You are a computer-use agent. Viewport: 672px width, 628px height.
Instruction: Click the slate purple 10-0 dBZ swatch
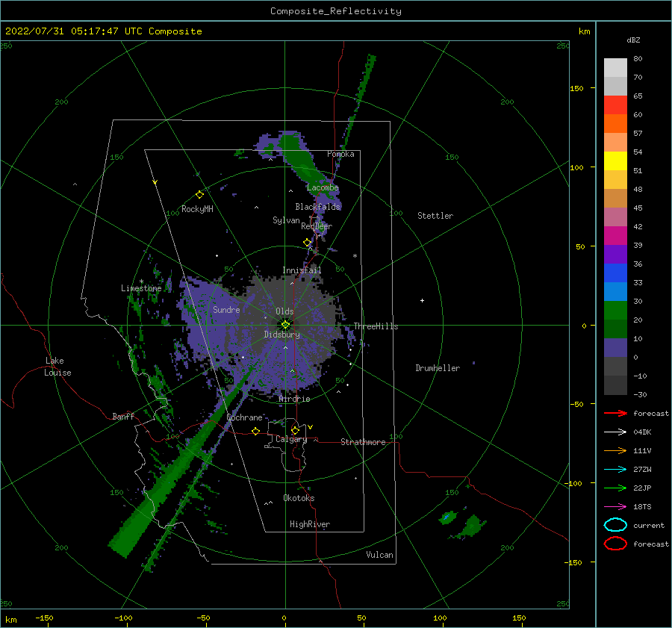click(x=615, y=348)
